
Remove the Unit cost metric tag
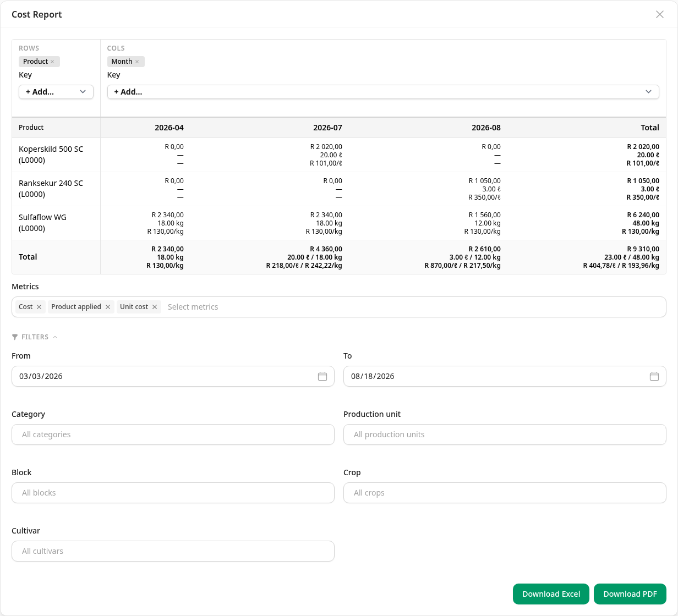155,307
